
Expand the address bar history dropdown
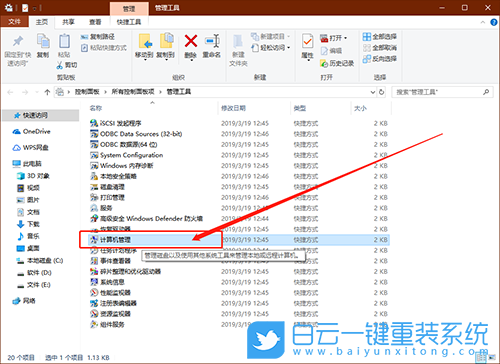pyautogui.click(x=373, y=92)
